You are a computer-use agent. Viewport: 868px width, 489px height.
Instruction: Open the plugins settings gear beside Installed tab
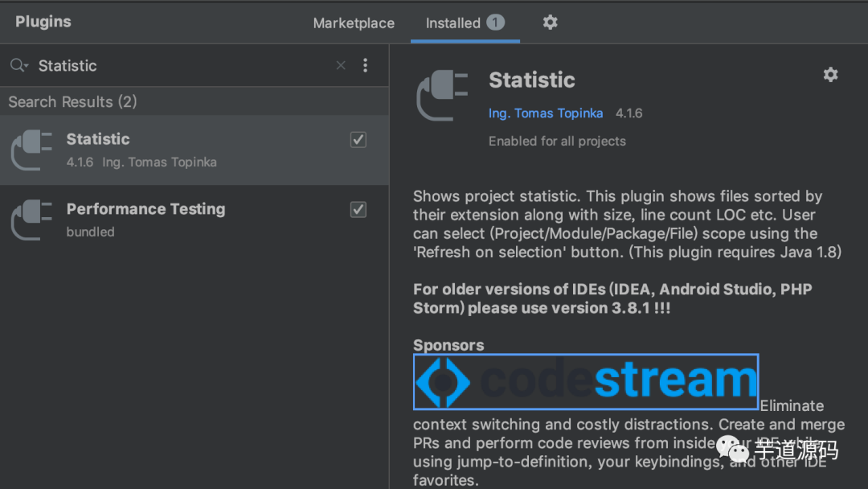click(x=550, y=23)
